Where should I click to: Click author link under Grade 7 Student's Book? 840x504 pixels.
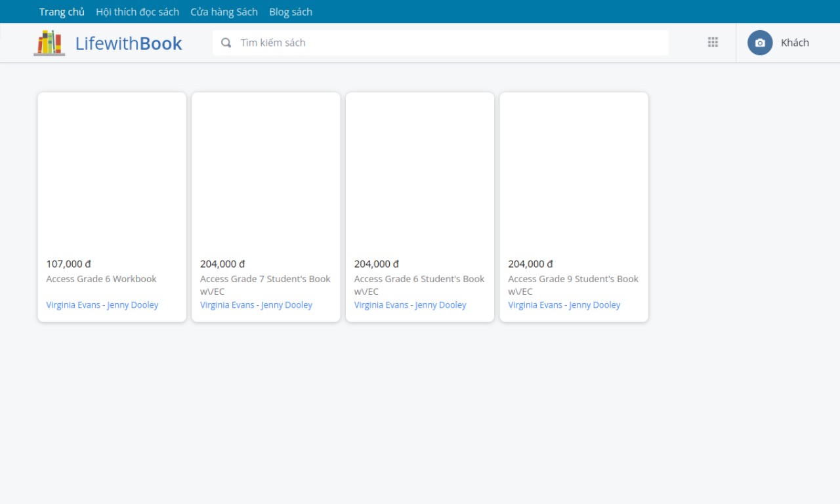pyautogui.click(x=256, y=305)
